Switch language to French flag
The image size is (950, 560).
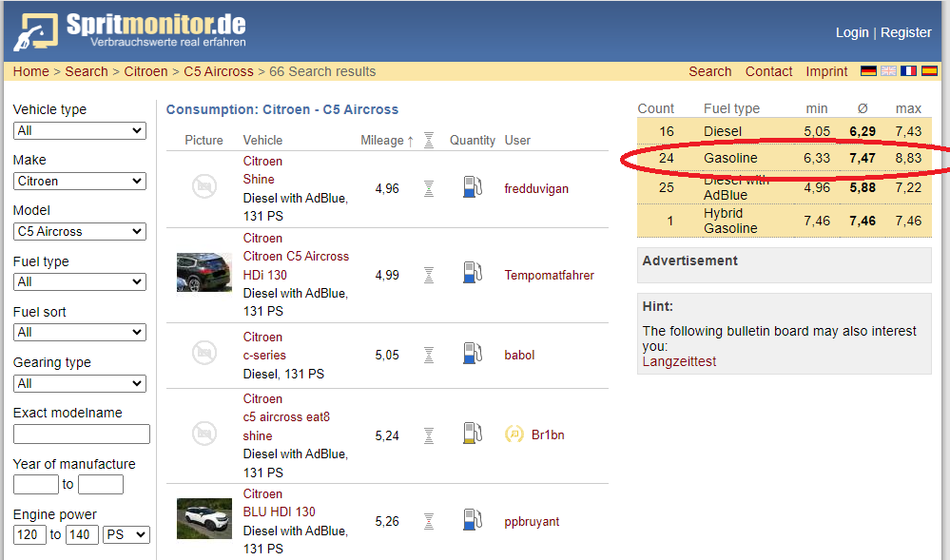908,71
